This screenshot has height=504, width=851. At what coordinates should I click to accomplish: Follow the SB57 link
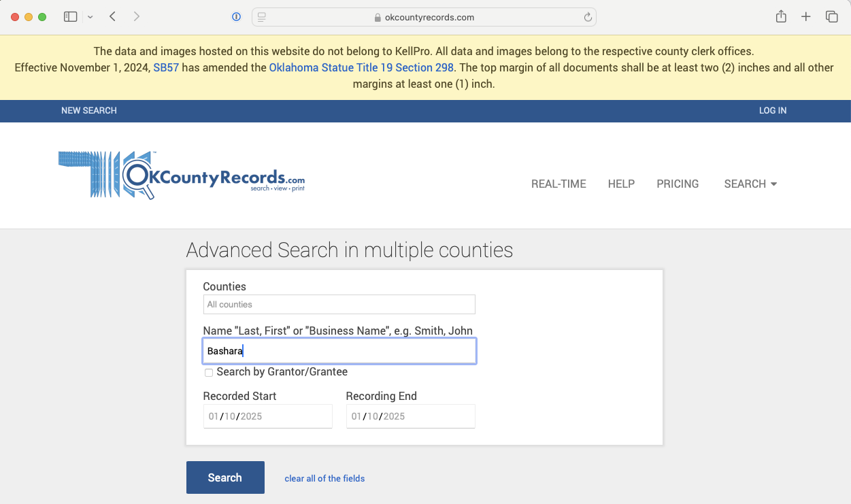(166, 67)
